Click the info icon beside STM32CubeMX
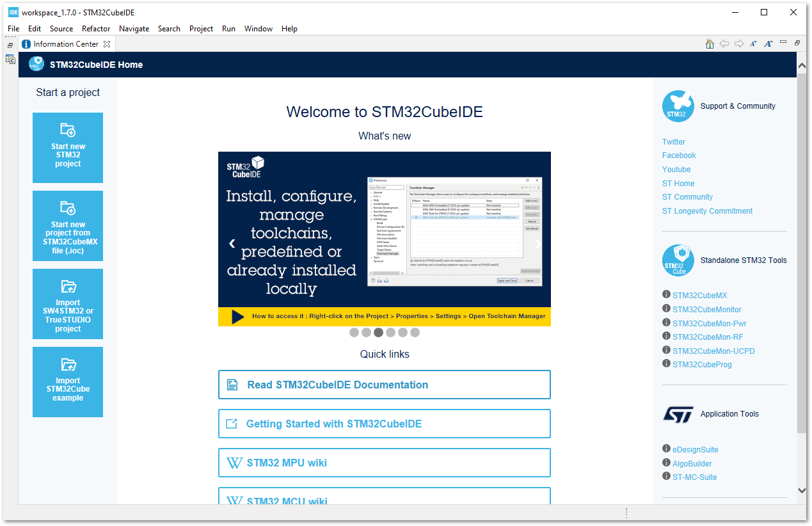 click(x=667, y=295)
